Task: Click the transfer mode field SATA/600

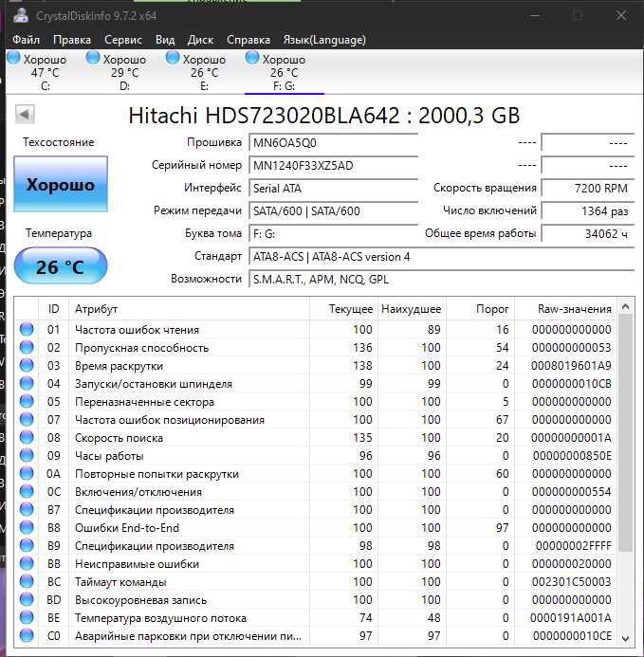Action: (333, 210)
